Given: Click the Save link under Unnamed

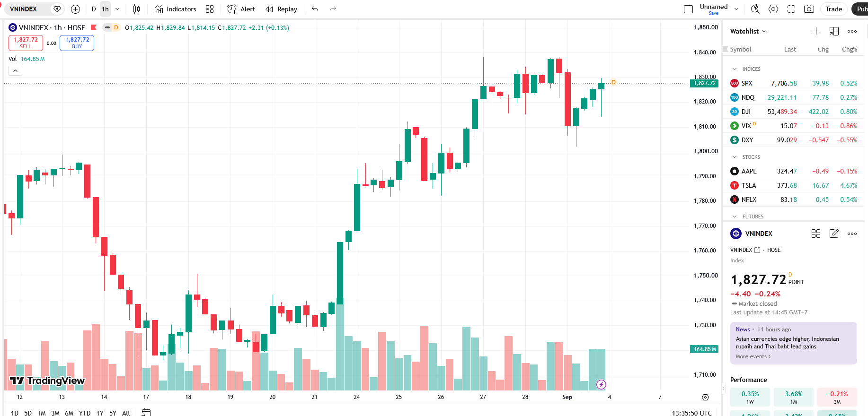Looking at the screenshot, I should (714, 13).
